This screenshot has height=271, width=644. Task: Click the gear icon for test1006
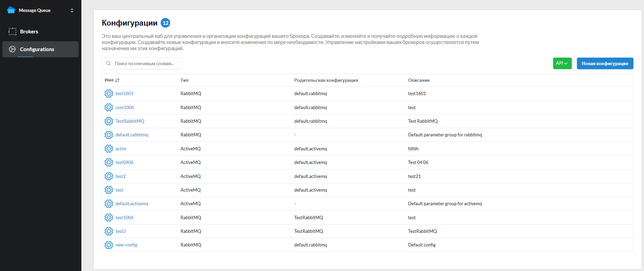click(x=109, y=217)
